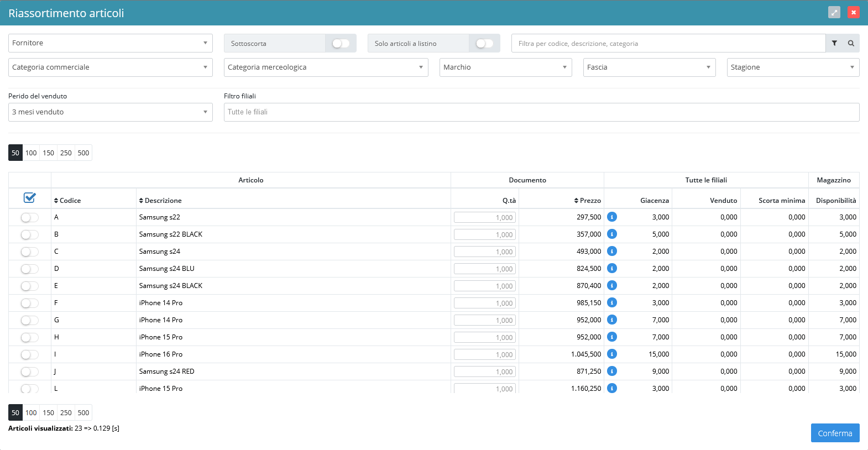Click the Conferma button
Screen dimensions: 868x450
pyautogui.click(x=835, y=433)
